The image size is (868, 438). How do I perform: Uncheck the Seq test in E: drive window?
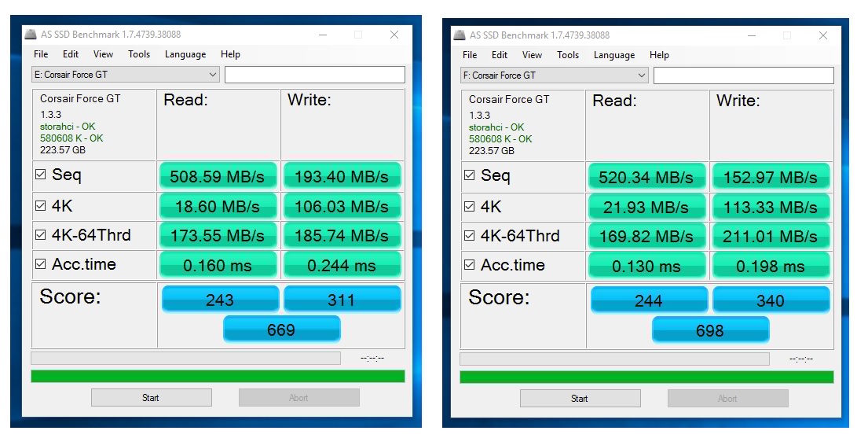coord(40,174)
